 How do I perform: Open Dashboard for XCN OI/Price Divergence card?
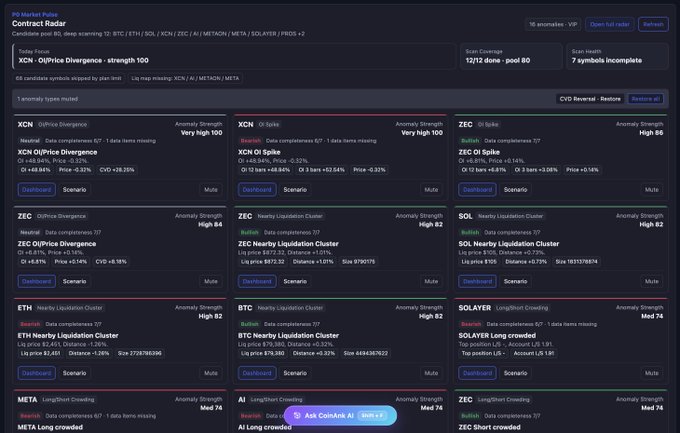(x=36, y=190)
